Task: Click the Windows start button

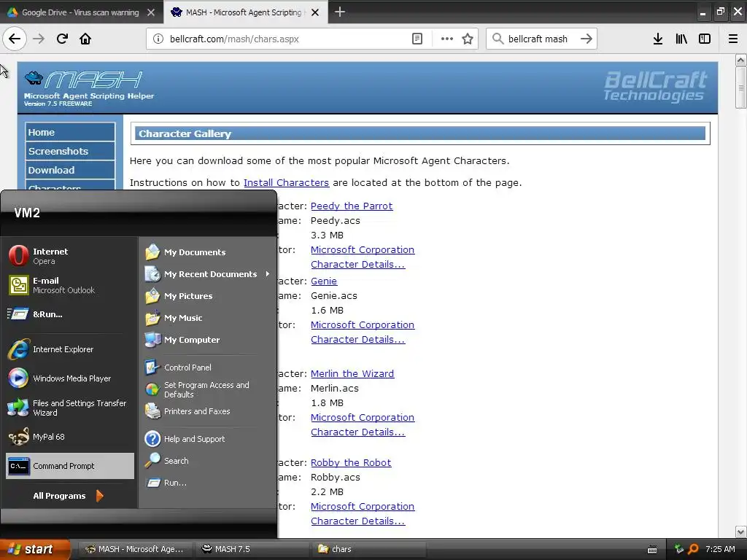Action: pos(35,549)
